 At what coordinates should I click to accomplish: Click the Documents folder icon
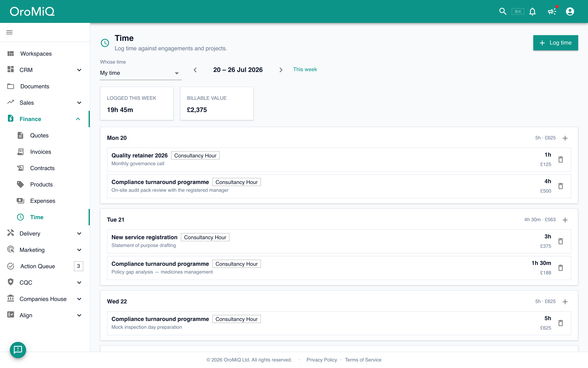pyautogui.click(x=11, y=86)
